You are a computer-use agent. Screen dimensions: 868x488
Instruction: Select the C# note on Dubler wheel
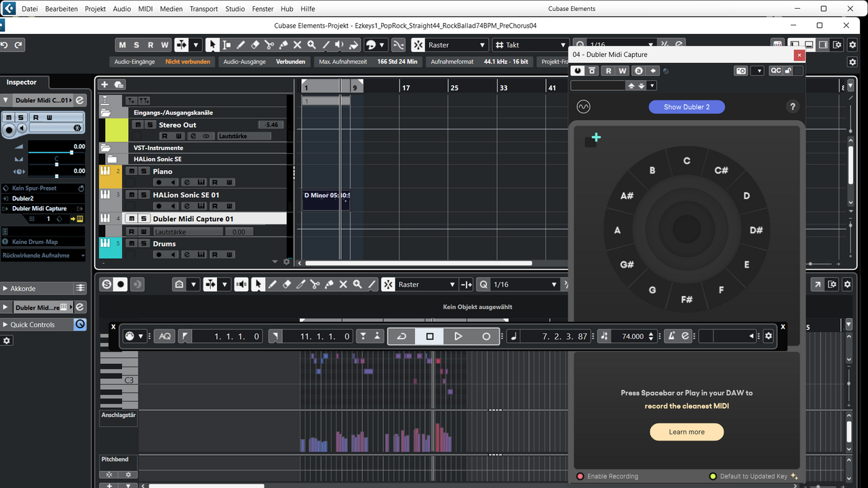[x=721, y=170]
